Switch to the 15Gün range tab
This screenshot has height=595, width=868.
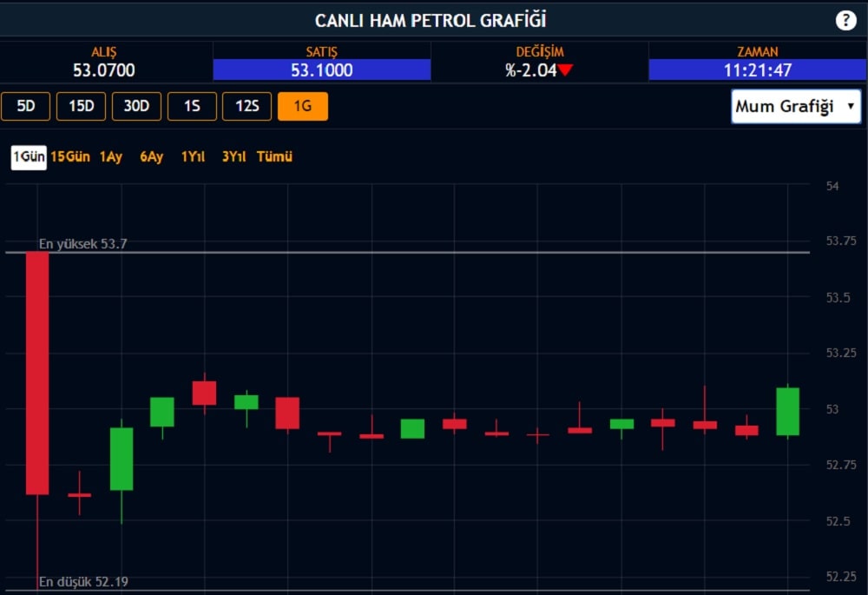(70, 157)
